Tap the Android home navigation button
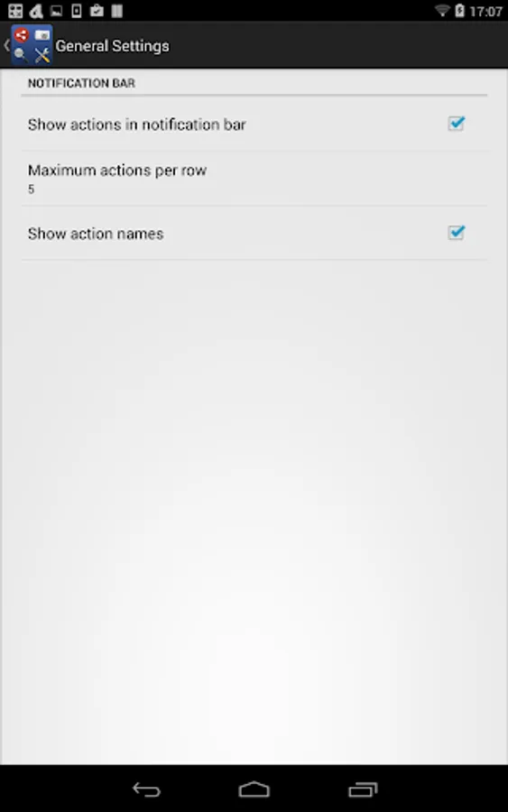 pyautogui.click(x=254, y=789)
